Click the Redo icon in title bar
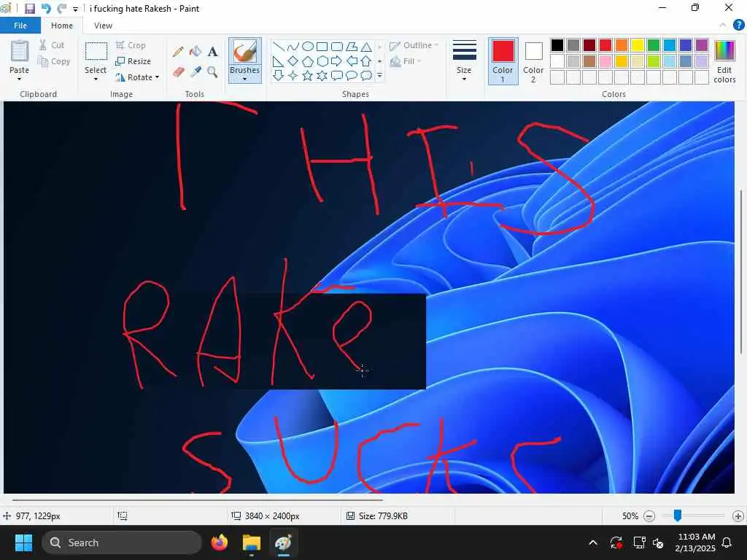 61,8
